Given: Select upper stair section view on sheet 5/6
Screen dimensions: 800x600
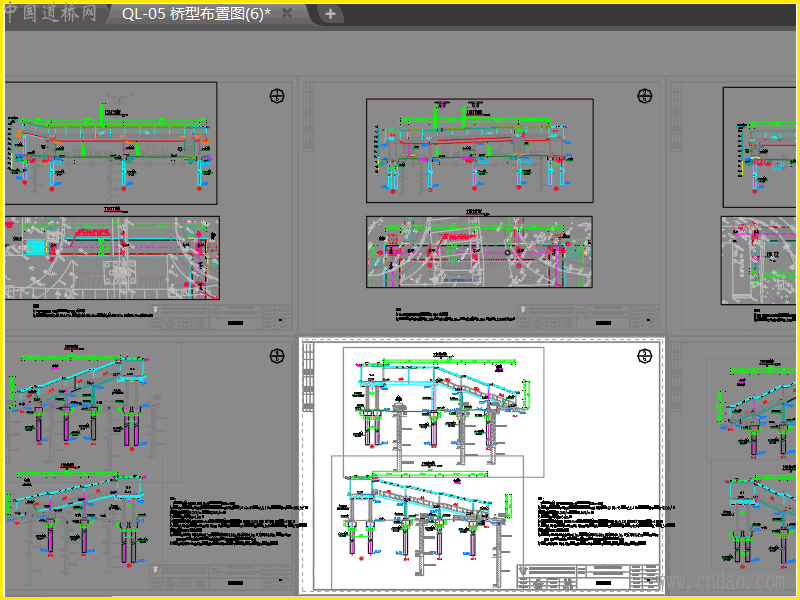Looking at the screenshot, I should pyautogui.click(x=443, y=412).
